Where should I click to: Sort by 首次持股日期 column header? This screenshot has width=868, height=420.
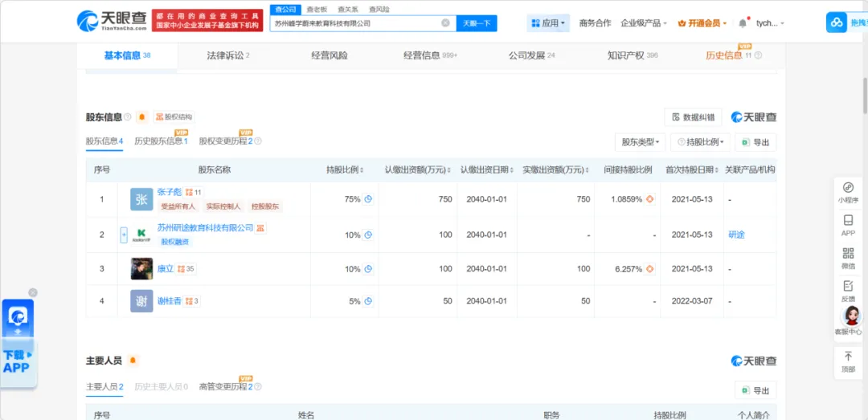point(693,170)
